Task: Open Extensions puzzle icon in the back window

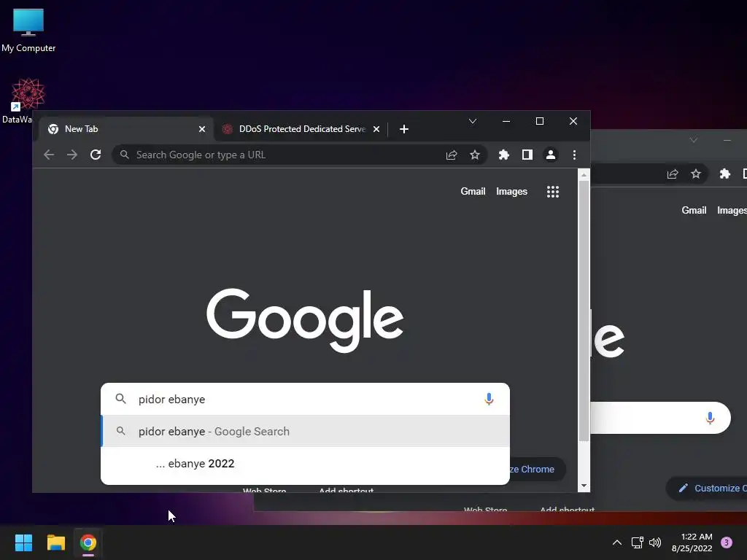Action: click(725, 174)
